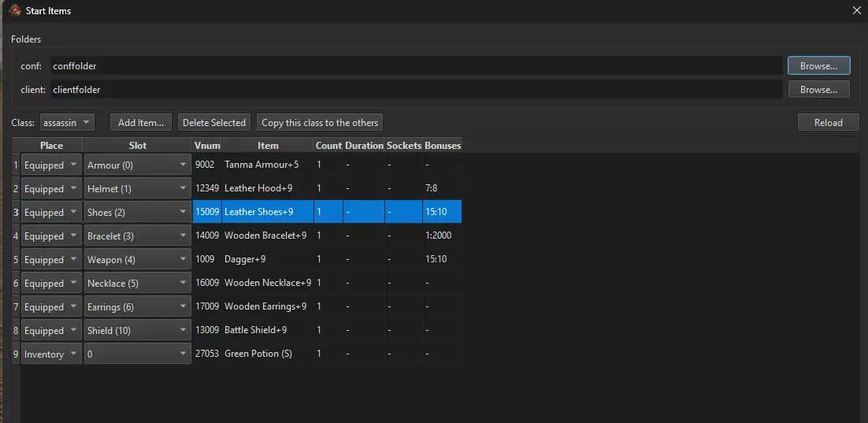
Task: Open the slot dropdown for Green Potion row
Action: point(137,354)
